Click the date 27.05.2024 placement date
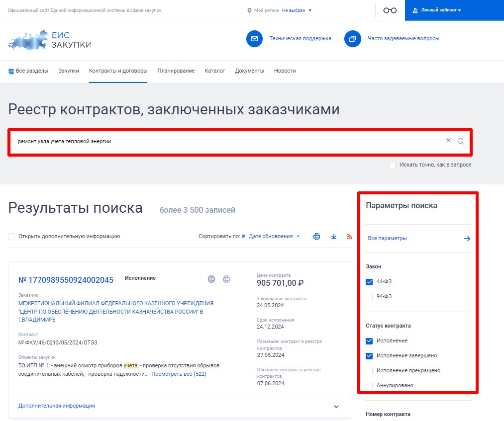504x421 pixels. [x=271, y=355]
